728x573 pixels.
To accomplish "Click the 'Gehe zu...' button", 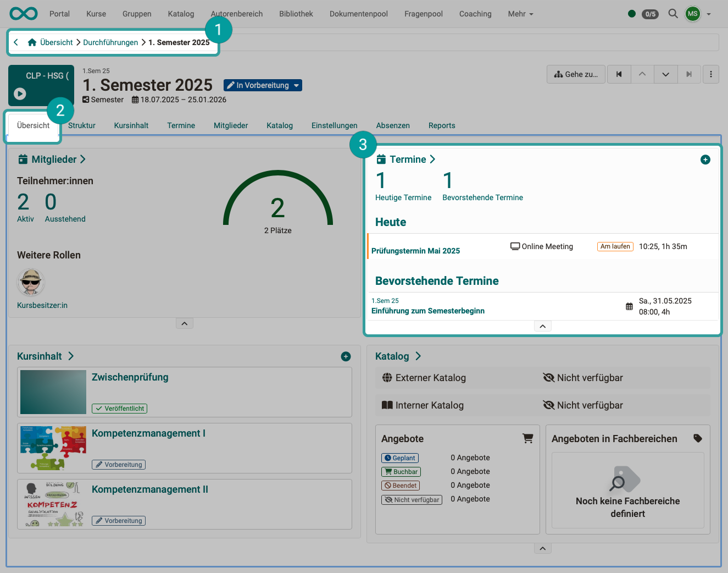I will 576,74.
